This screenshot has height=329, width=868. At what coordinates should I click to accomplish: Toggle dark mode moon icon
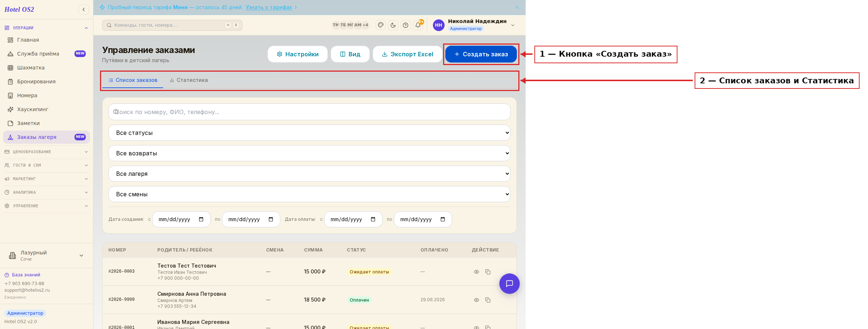click(393, 25)
